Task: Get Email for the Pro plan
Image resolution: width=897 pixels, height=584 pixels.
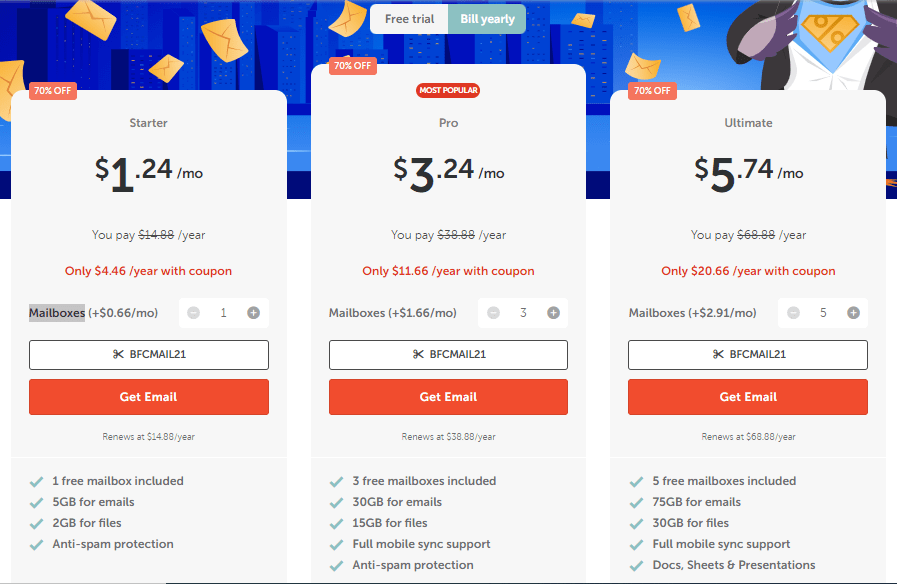Action: point(448,397)
